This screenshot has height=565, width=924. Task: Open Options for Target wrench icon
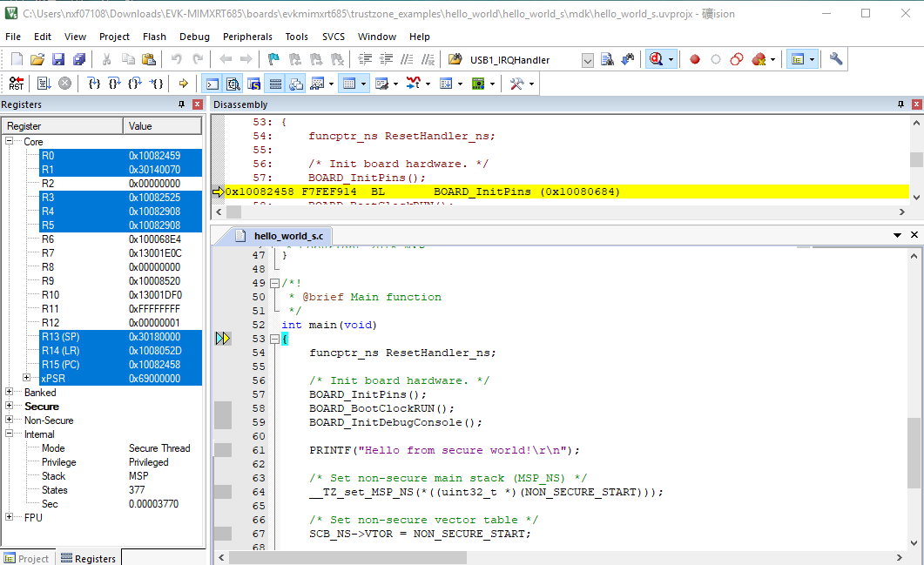coord(836,59)
